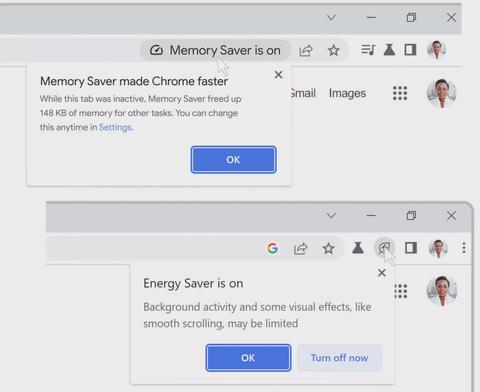
Task: Minimize the upper Chrome window
Action: pos(371,17)
